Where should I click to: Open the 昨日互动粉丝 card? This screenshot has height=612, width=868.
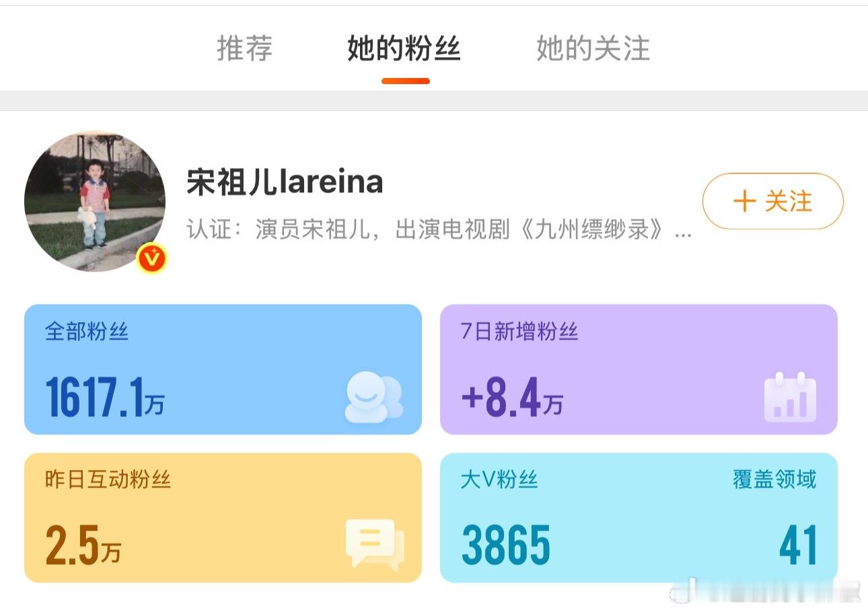pos(223,517)
